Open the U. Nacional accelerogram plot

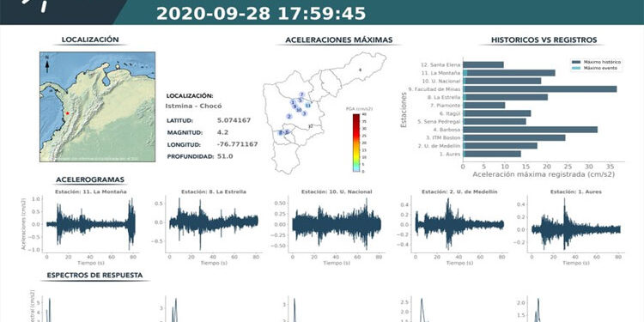coord(337,224)
